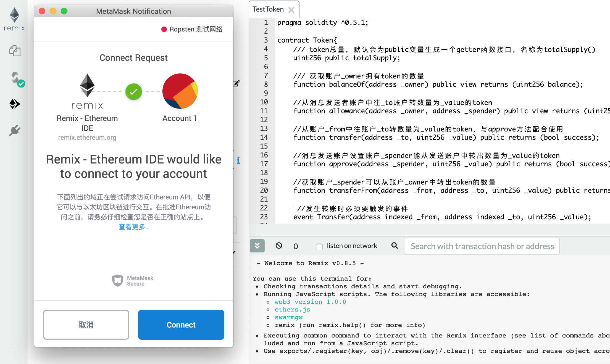Click the web3 version 1.0.0 link
Image resolution: width=610 pixels, height=364 pixels.
310,302
